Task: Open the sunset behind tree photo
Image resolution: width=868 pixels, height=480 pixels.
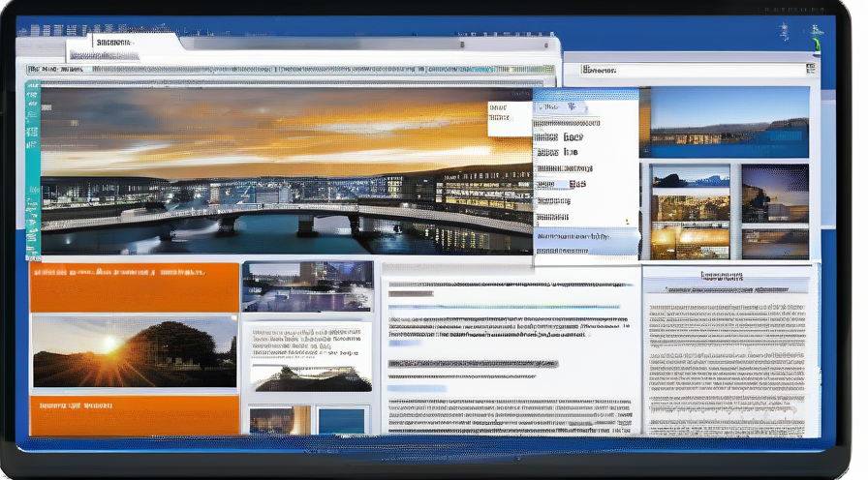Action: click(x=134, y=352)
